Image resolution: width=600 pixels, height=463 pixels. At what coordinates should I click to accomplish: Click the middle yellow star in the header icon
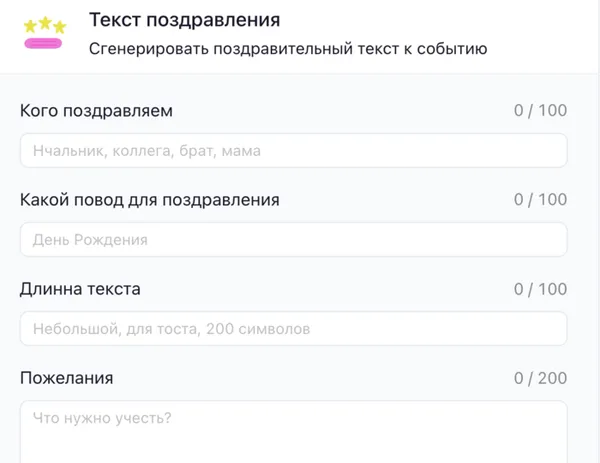[x=44, y=24]
